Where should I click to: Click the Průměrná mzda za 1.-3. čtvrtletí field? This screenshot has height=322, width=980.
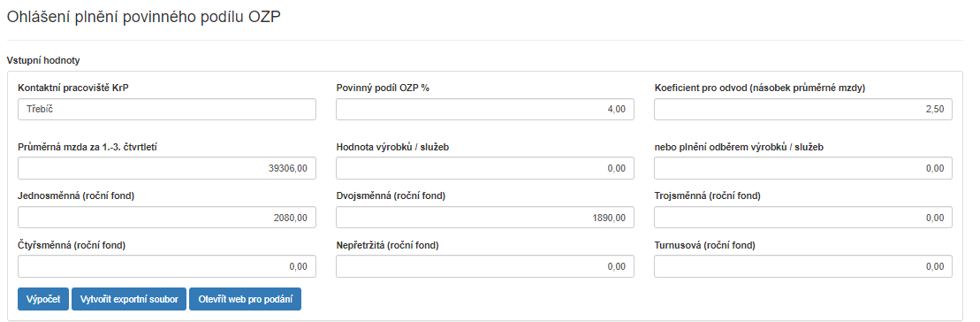click(167, 167)
